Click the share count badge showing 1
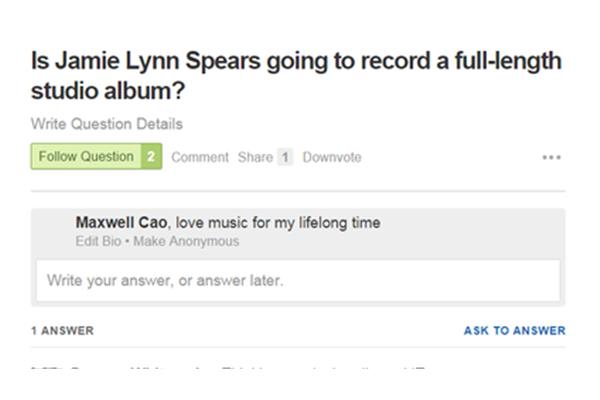The width and height of the screenshot is (600, 400). coord(285,157)
